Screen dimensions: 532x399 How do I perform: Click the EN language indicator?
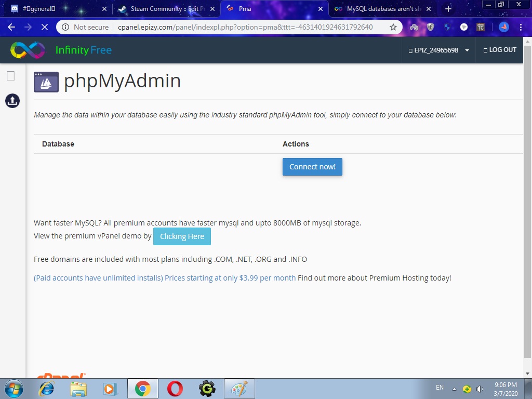[440, 388]
